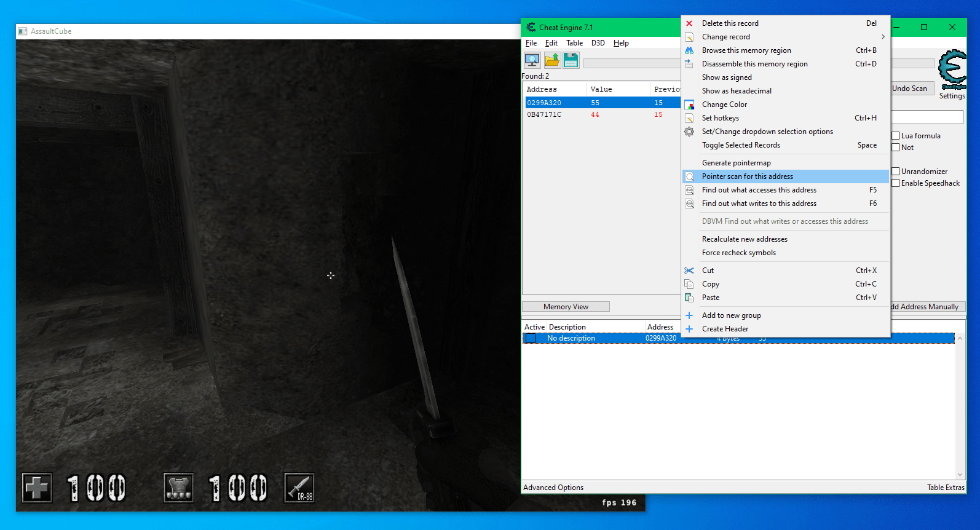Screen dimensions: 980x530
Task: Open Table Extras
Action: pyautogui.click(x=946, y=488)
